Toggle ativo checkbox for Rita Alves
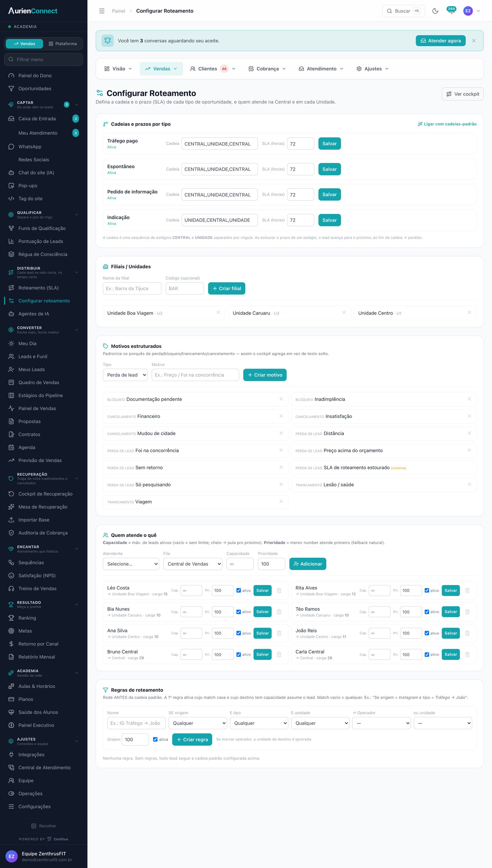Image resolution: width=492 pixels, height=868 pixels. tap(427, 591)
